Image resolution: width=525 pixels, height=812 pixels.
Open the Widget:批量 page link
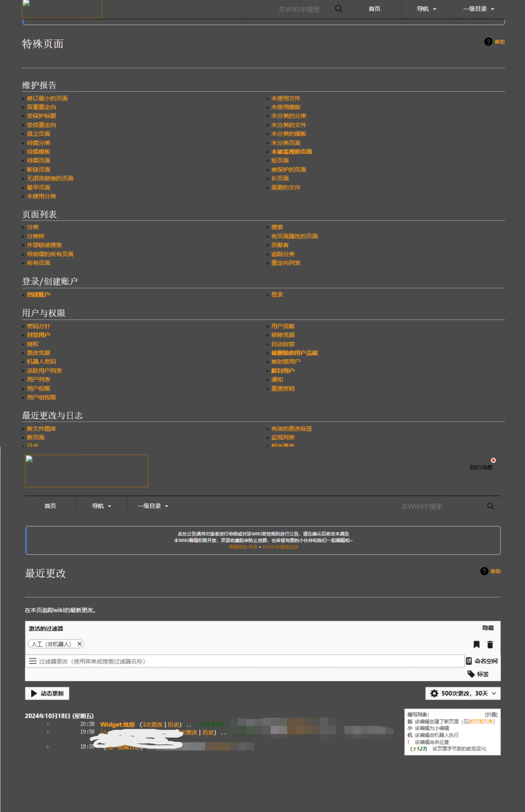118,725
